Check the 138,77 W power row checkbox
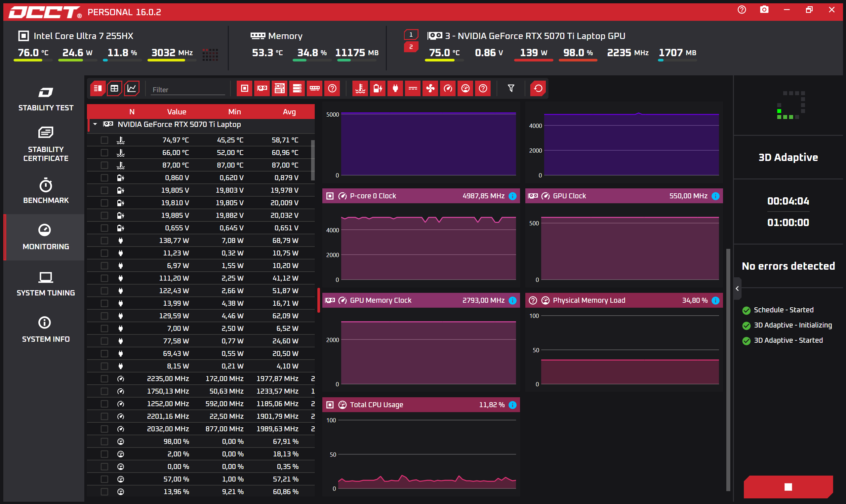This screenshot has width=846, height=504. tap(104, 241)
